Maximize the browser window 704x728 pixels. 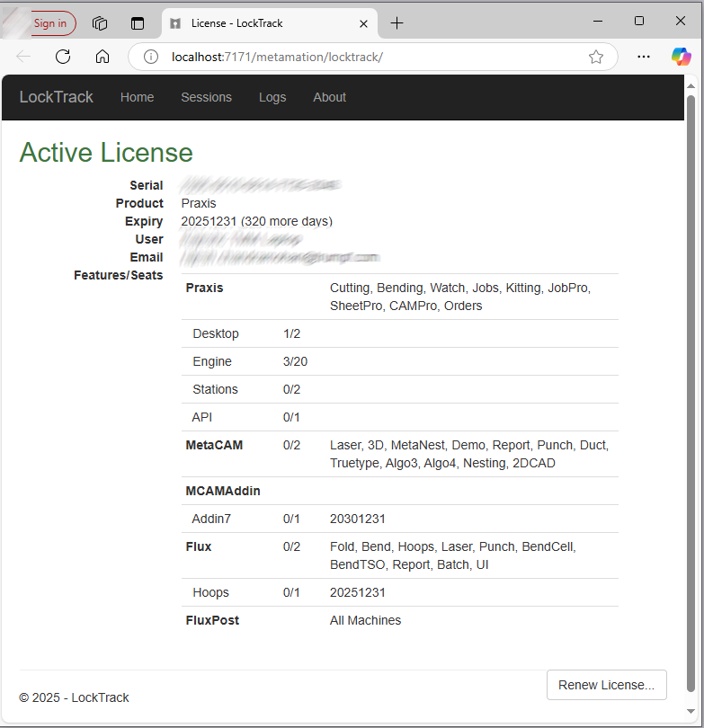coord(639,21)
